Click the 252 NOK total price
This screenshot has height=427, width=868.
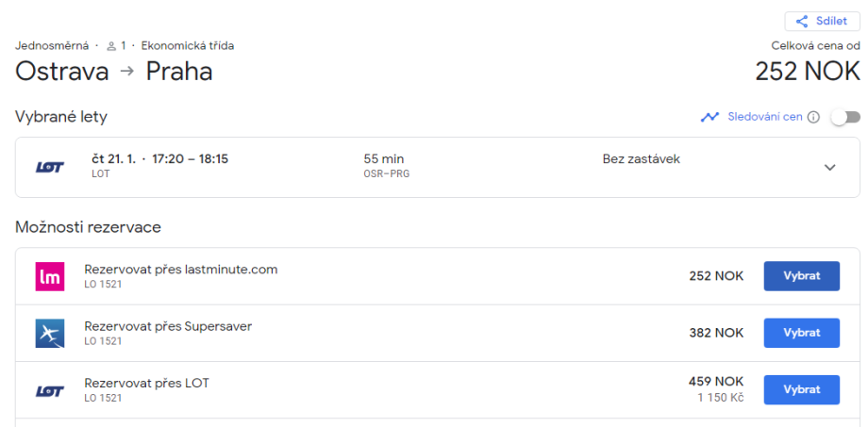click(808, 72)
